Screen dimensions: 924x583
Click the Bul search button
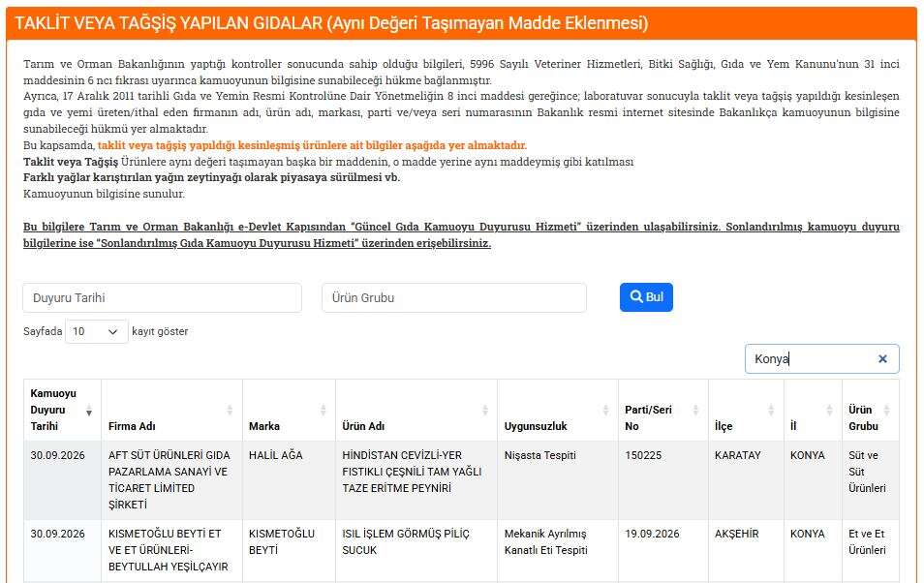(x=646, y=297)
